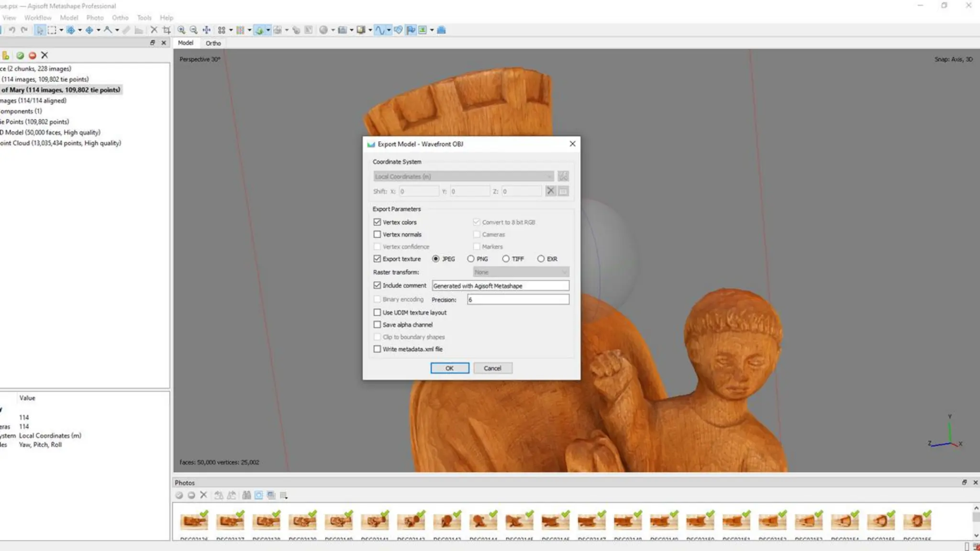
Task: Check Write metadata.xml file option
Action: click(x=377, y=349)
